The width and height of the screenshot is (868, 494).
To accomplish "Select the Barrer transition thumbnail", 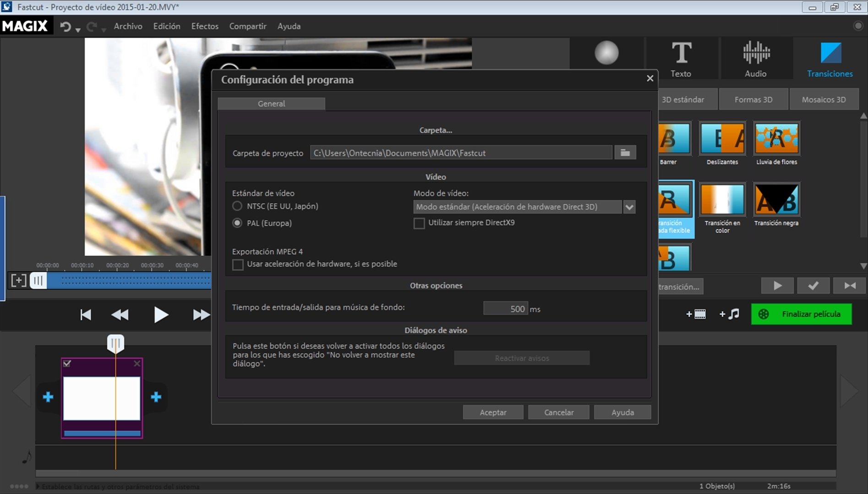I will pos(674,138).
